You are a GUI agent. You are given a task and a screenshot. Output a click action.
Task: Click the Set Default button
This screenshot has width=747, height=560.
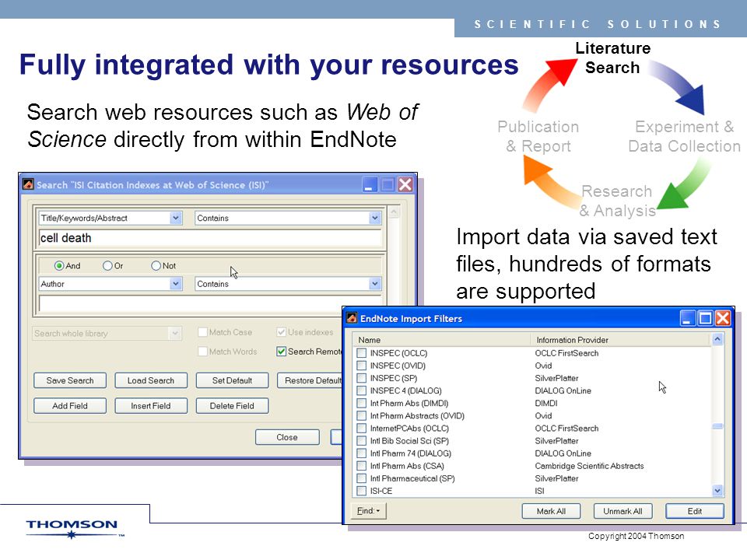tap(232, 380)
